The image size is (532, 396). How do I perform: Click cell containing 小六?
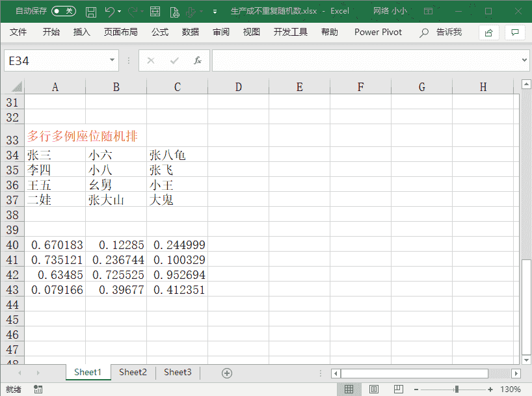(x=116, y=154)
